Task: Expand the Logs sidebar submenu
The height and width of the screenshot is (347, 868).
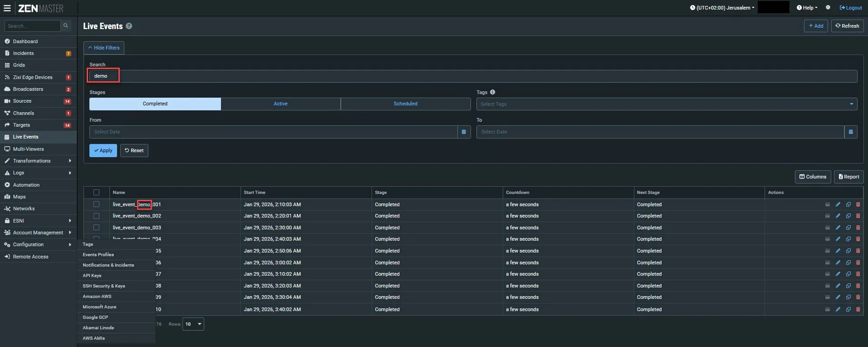Action: [38, 173]
